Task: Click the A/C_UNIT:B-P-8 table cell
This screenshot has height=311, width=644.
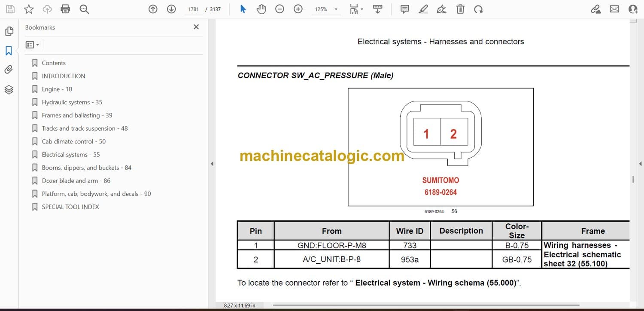Action: (x=332, y=259)
